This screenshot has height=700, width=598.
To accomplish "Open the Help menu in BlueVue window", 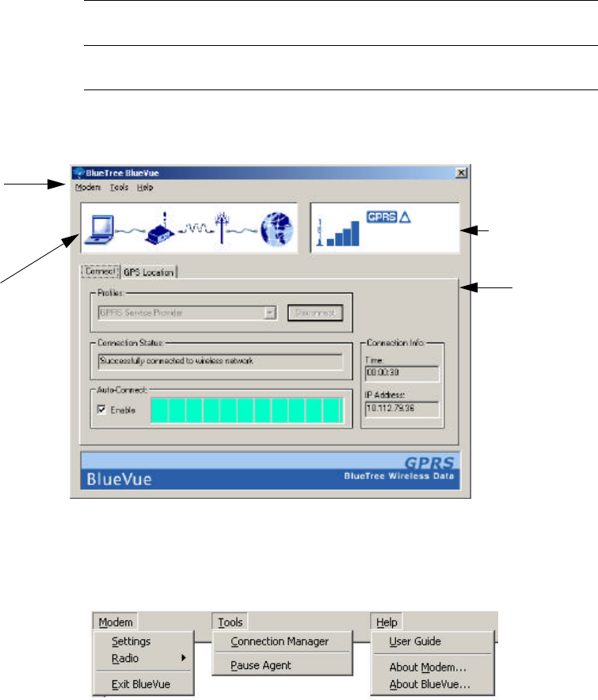I will click(x=145, y=188).
